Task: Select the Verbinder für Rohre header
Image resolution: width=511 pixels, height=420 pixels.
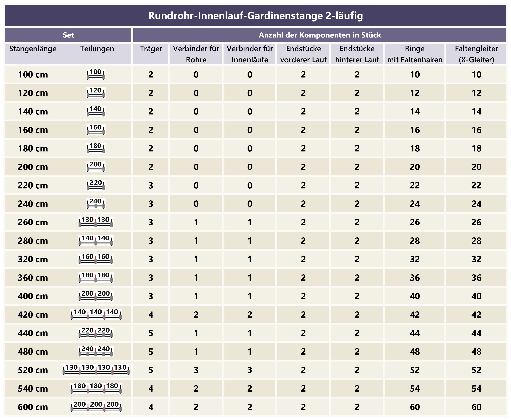Action: click(x=196, y=54)
